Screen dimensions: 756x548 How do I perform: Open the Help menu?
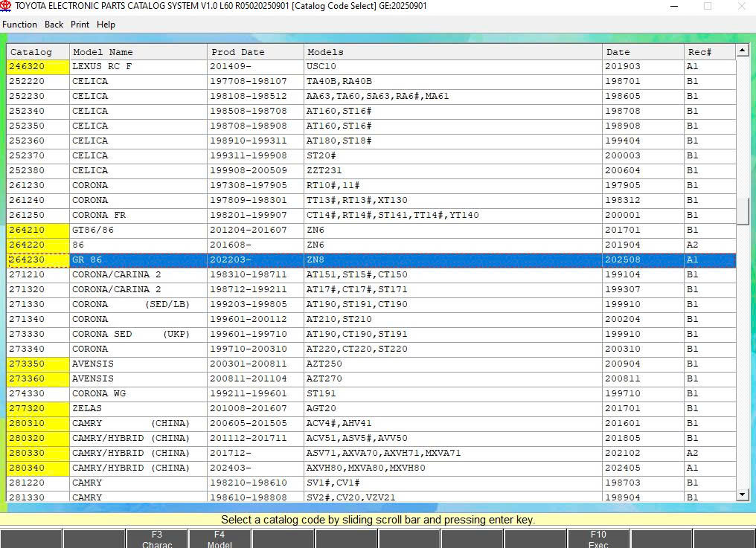106,25
